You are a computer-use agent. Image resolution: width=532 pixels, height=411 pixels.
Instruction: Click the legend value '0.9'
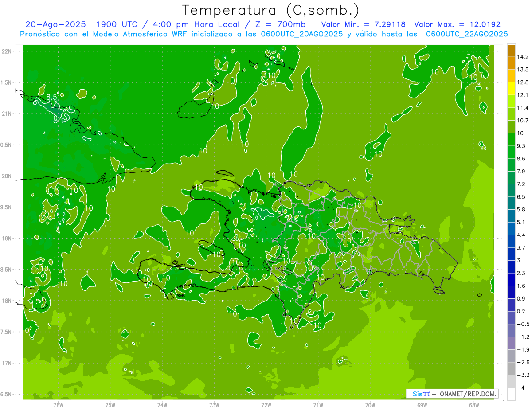pyautogui.click(x=521, y=298)
